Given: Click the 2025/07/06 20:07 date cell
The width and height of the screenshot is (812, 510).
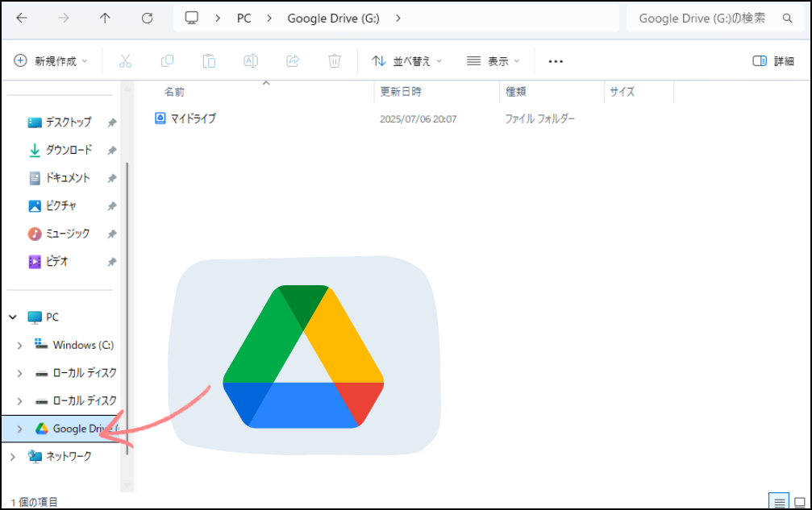Looking at the screenshot, I should (418, 119).
